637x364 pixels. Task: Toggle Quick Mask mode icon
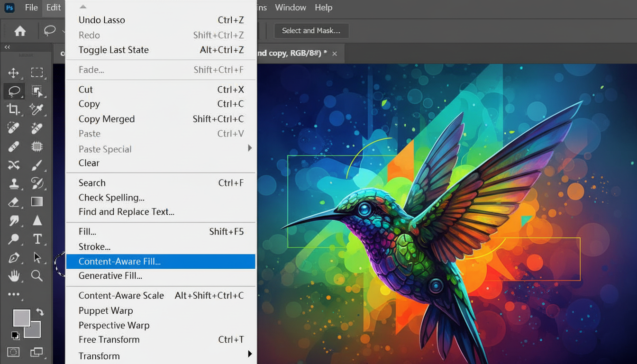pyautogui.click(x=13, y=352)
